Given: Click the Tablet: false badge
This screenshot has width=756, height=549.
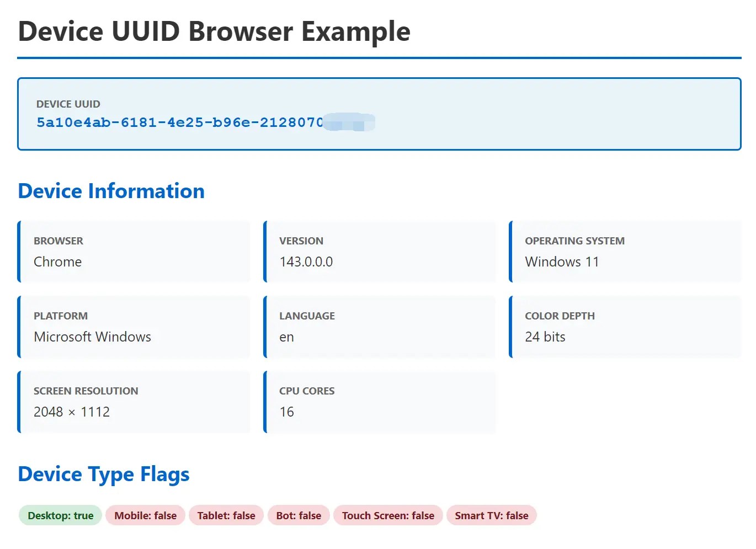Looking at the screenshot, I should click(x=226, y=515).
